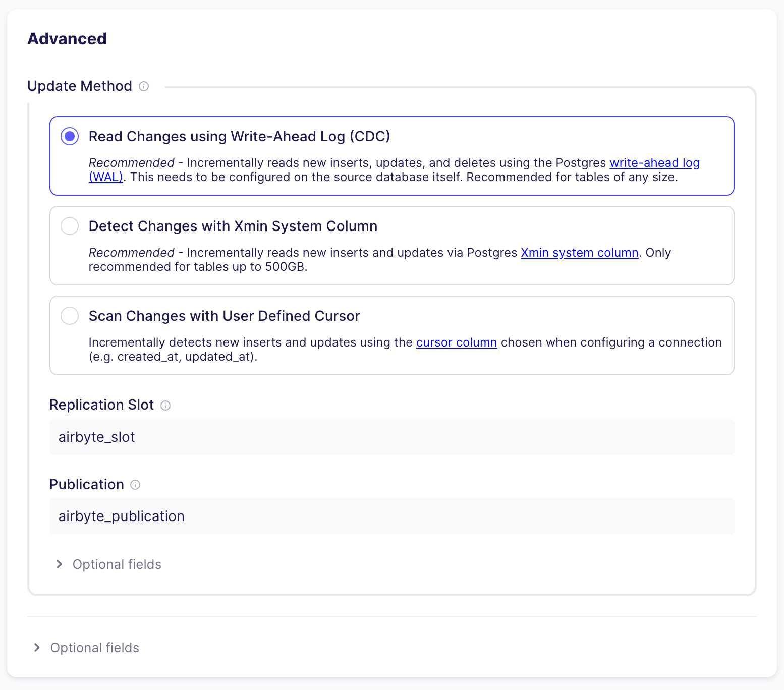
Task: Follow the cursor column hyperlink
Action: pyautogui.click(x=456, y=342)
